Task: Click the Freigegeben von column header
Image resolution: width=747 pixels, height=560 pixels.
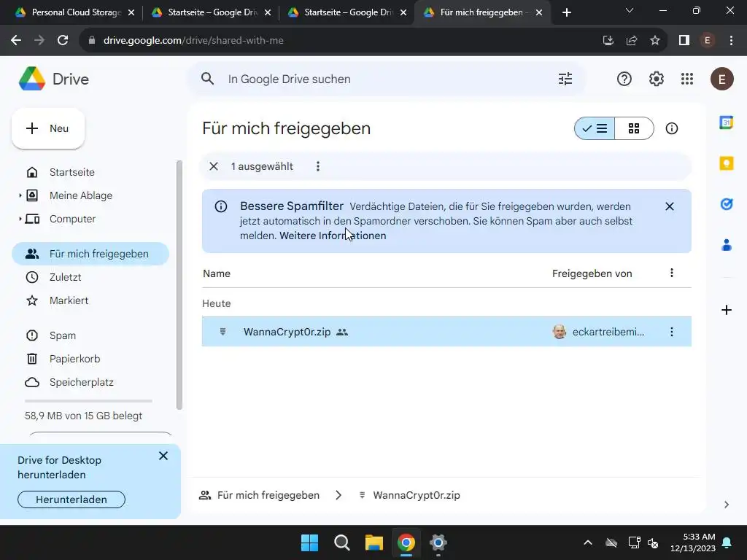Action: [x=592, y=274]
